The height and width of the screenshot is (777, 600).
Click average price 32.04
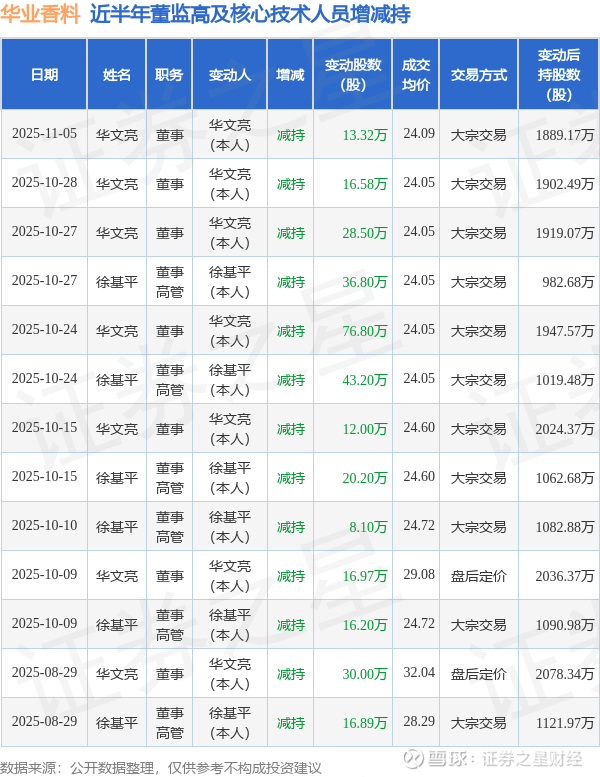(x=419, y=673)
